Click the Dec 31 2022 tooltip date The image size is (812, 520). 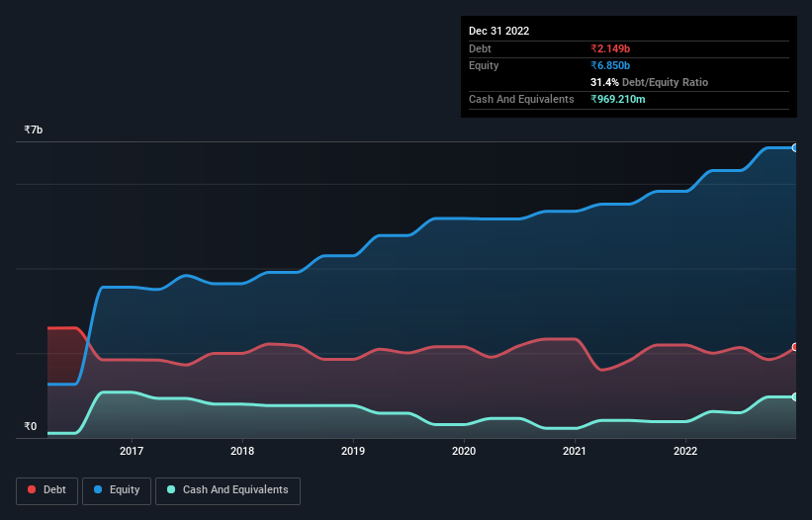499,31
